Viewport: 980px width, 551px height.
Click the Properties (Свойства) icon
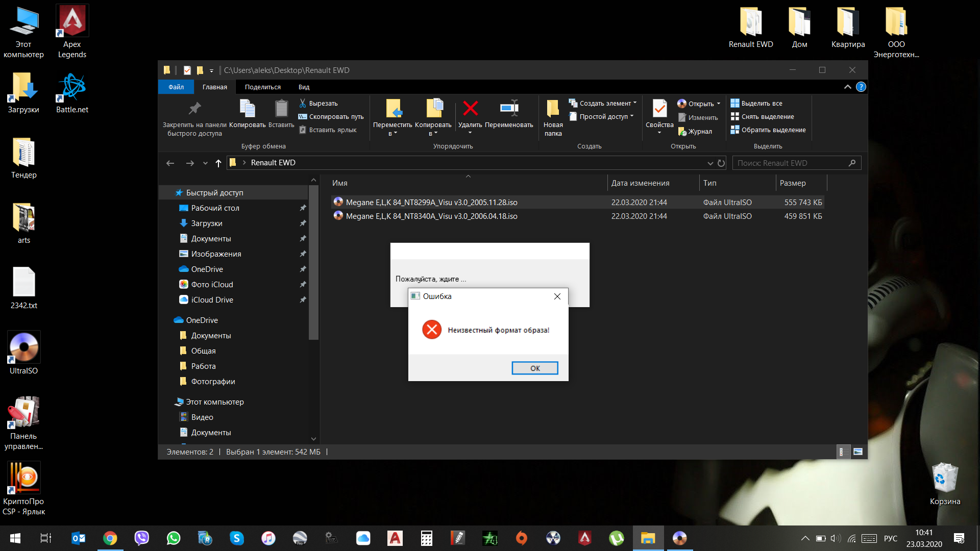659,109
